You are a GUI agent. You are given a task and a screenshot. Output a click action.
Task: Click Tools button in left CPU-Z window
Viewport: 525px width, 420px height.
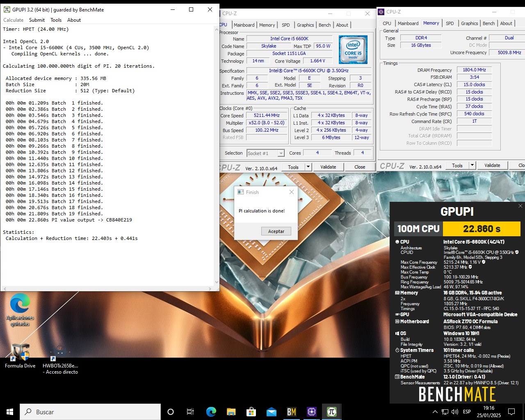293,167
